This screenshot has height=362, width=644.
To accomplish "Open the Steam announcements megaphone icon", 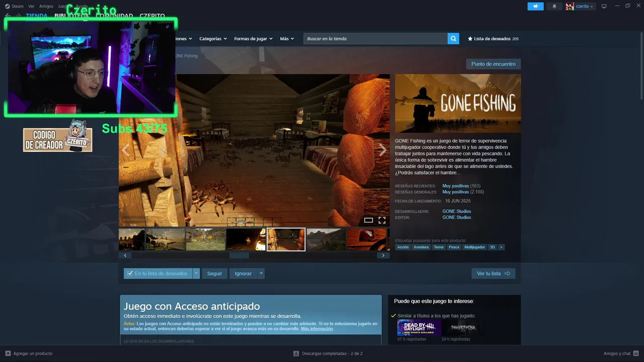I will click(535, 6).
